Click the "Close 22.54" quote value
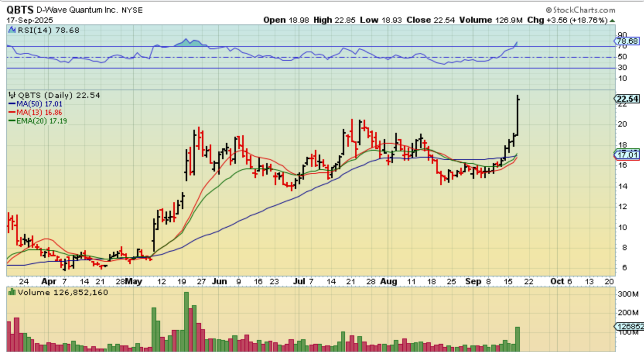This screenshot has height=352, width=644. tap(430, 20)
